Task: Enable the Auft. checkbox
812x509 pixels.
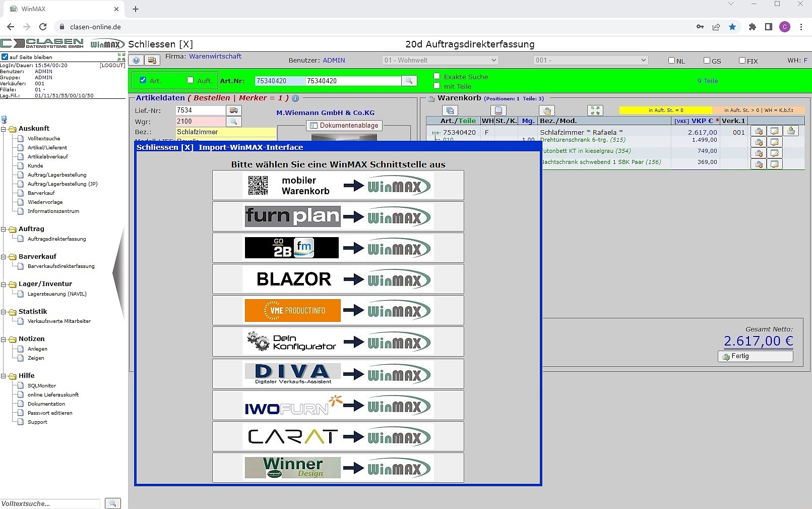Action: coord(191,80)
